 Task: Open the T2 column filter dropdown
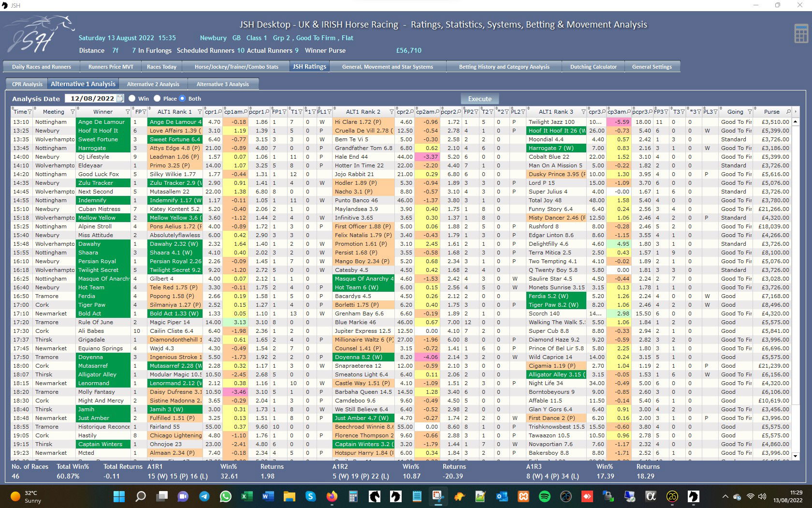tap(492, 112)
